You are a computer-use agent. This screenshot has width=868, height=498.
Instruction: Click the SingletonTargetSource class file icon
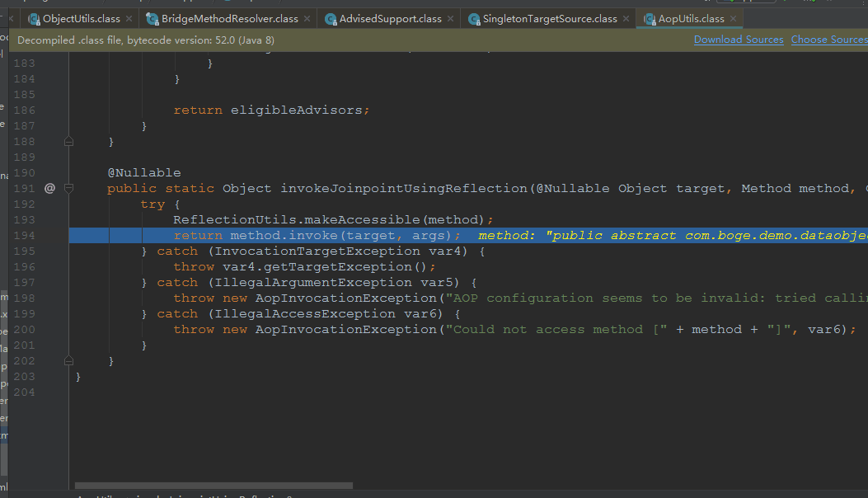pos(474,20)
